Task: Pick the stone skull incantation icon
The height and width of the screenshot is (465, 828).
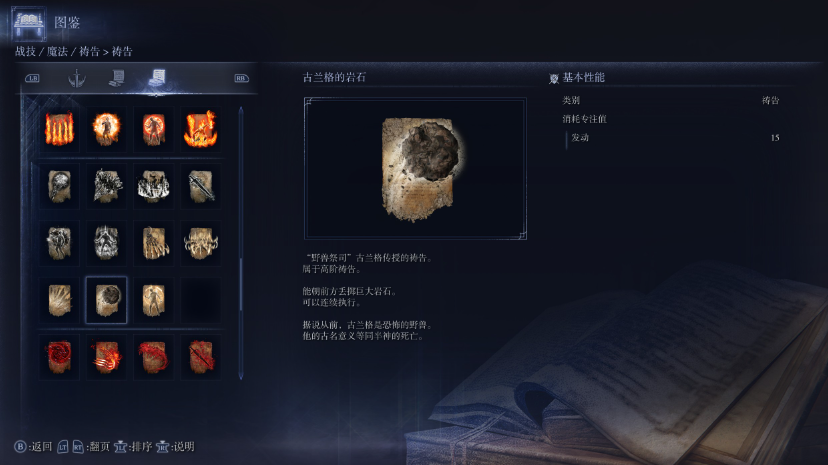Action: click(x=106, y=243)
